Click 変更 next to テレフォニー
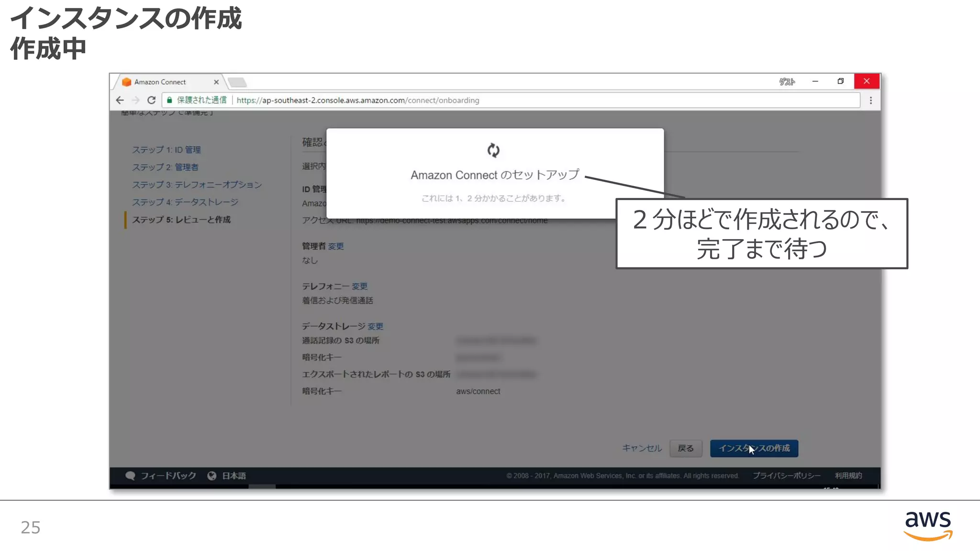Screen dimensions: 980x551 click(x=359, y=287)
